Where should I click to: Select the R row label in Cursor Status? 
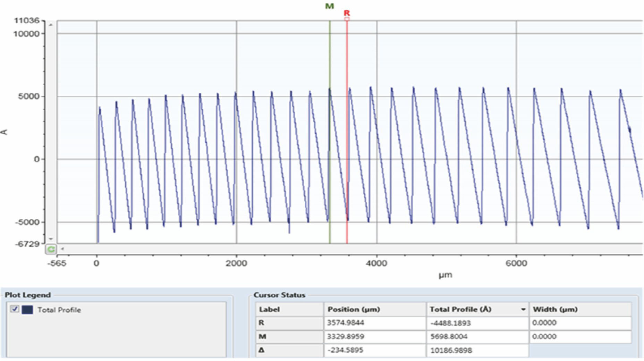(x=262, y=323)
